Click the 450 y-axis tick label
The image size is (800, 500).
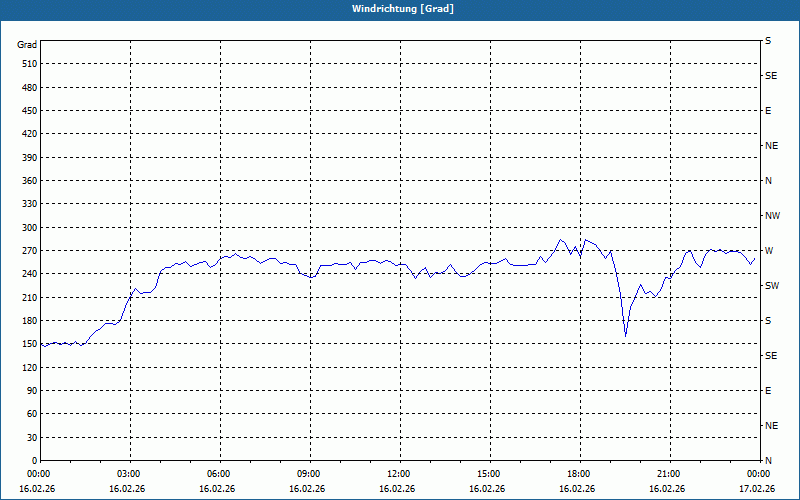point(29,111)
